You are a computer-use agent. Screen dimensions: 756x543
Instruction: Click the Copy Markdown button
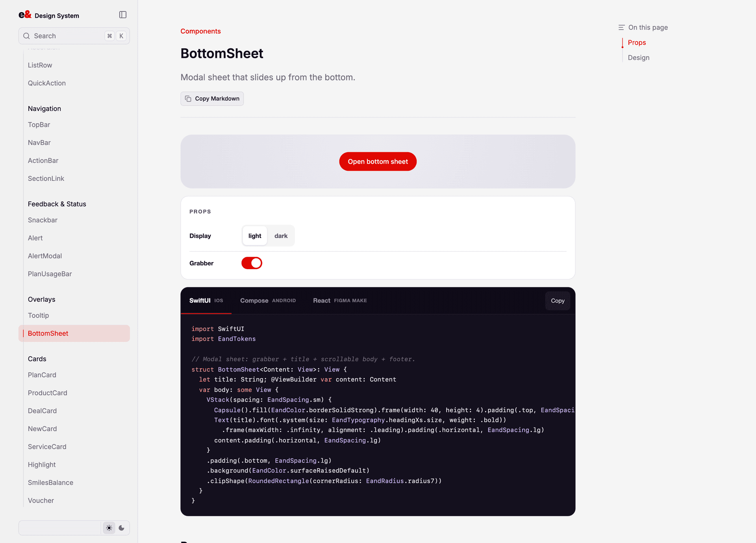click(x=212, y=99)
